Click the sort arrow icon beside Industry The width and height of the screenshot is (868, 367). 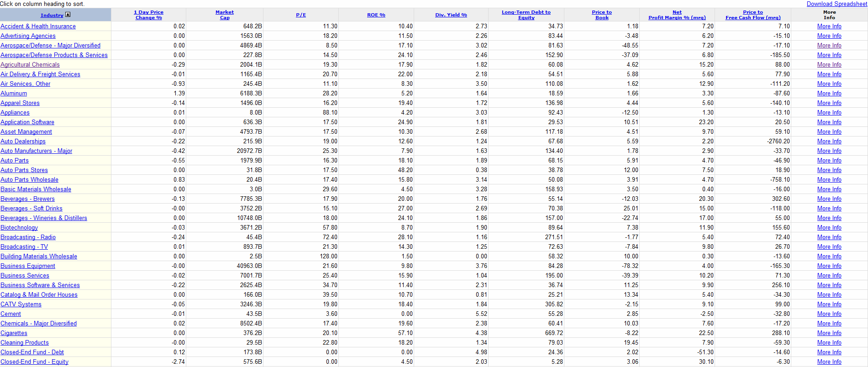tap(68, 15)
